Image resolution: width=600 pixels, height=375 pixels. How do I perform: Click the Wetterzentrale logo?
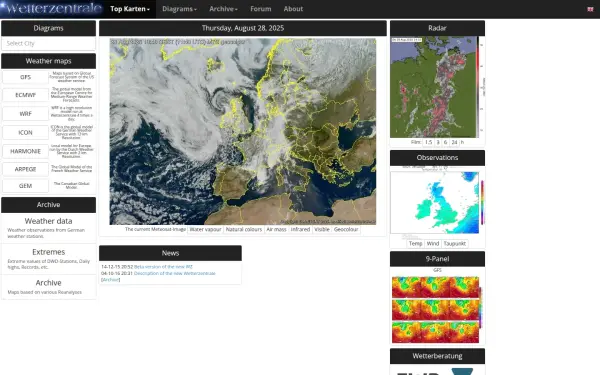click(x=52, y=8)
